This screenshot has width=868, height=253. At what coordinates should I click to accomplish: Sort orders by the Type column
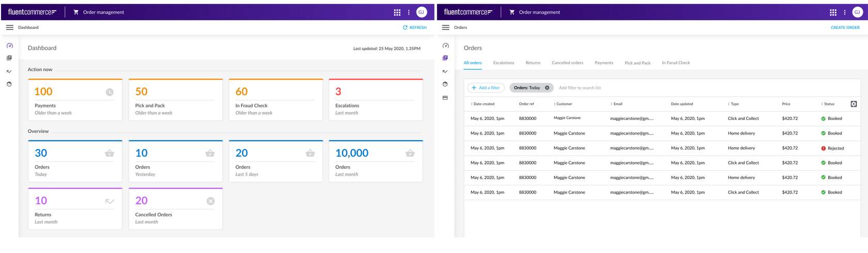(x=734, y=104)
